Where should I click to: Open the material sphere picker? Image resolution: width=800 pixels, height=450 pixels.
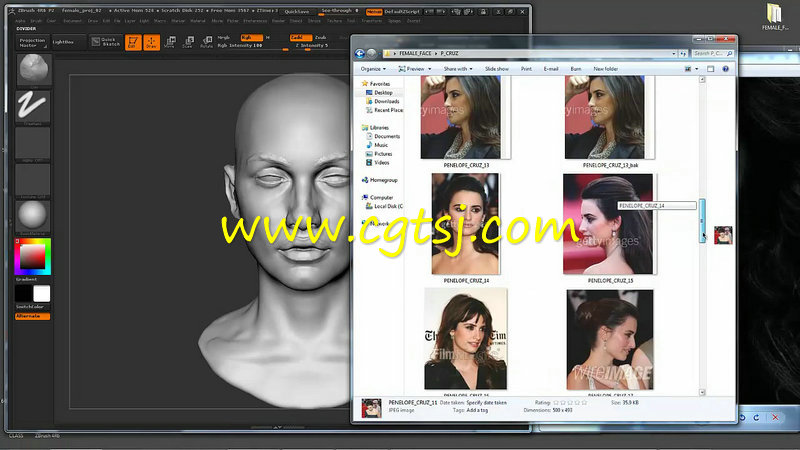[x=33, y=216]
